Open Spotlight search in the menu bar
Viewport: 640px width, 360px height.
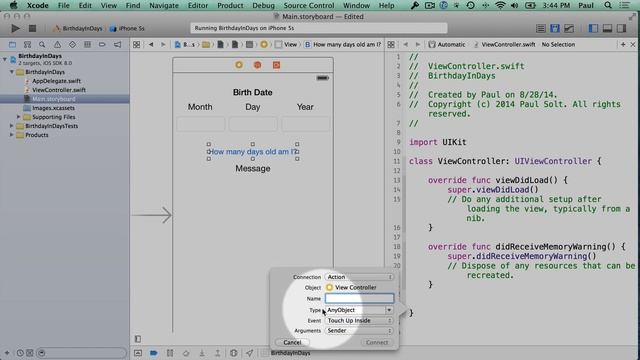[608, 5]
